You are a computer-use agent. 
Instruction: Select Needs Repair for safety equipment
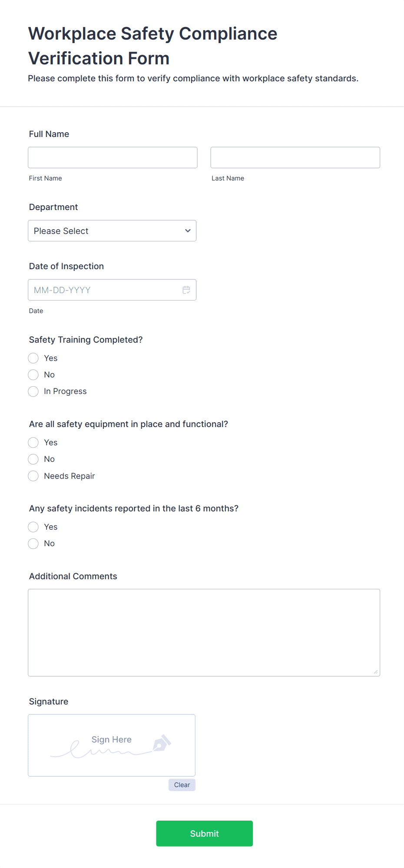33,476
